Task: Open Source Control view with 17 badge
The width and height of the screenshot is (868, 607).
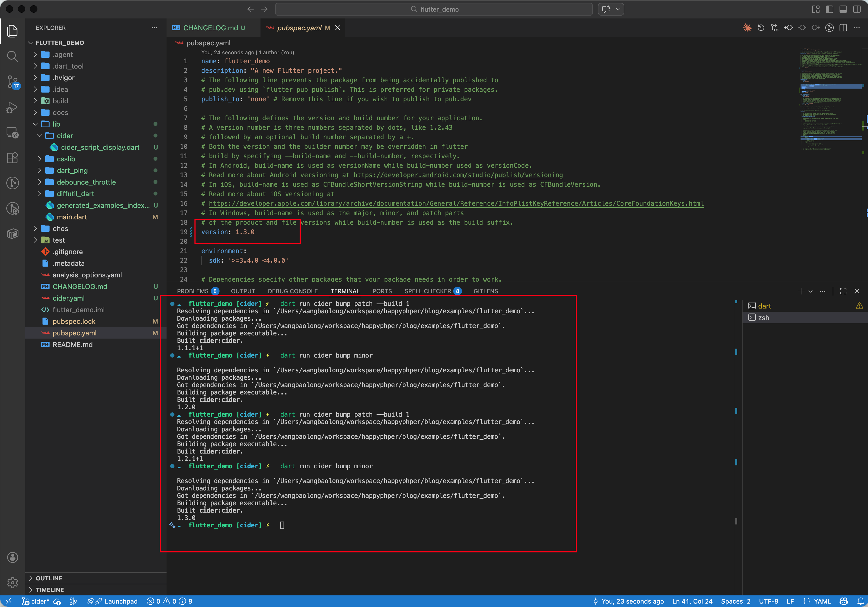Action: pos(12,81)
